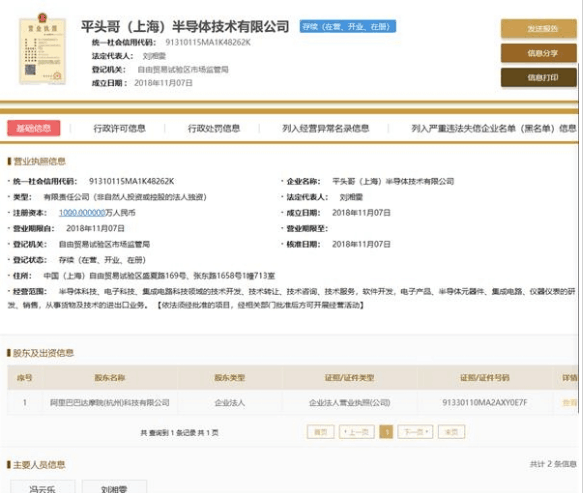
Task: Click the 企业法人营业执照(公司) cell
Action: pos(349,403)
